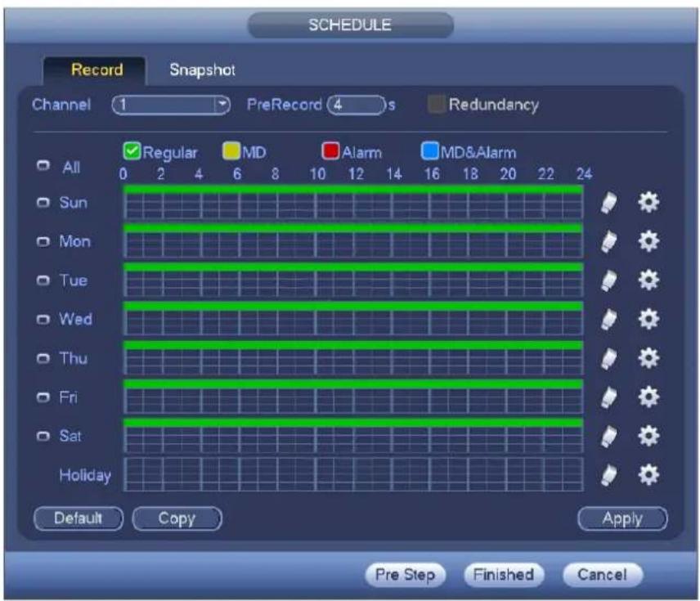
Task: Switch to the Record tab
Action: coord(94,70)
